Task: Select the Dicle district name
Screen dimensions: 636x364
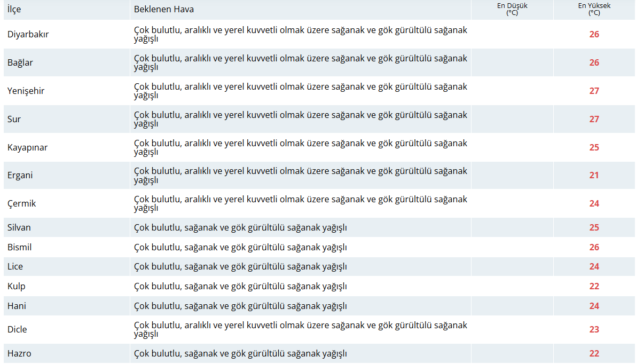Action: [17, 329]
